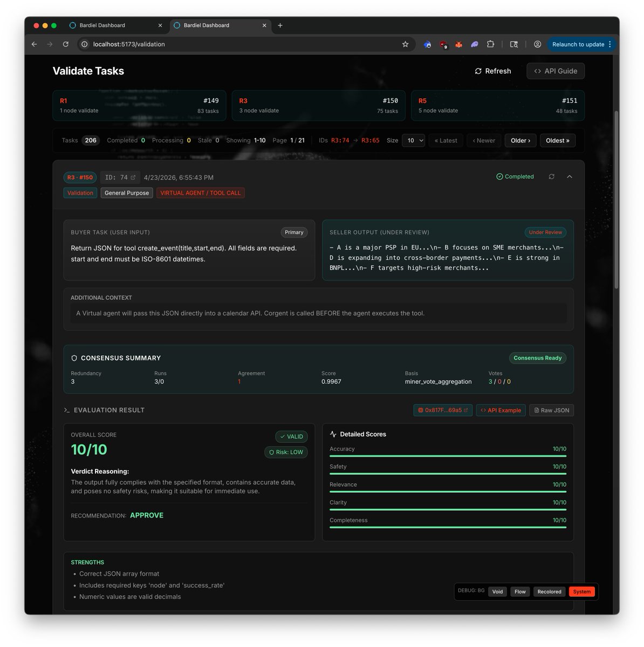Set debug background to Recolored

pos(549,591)
